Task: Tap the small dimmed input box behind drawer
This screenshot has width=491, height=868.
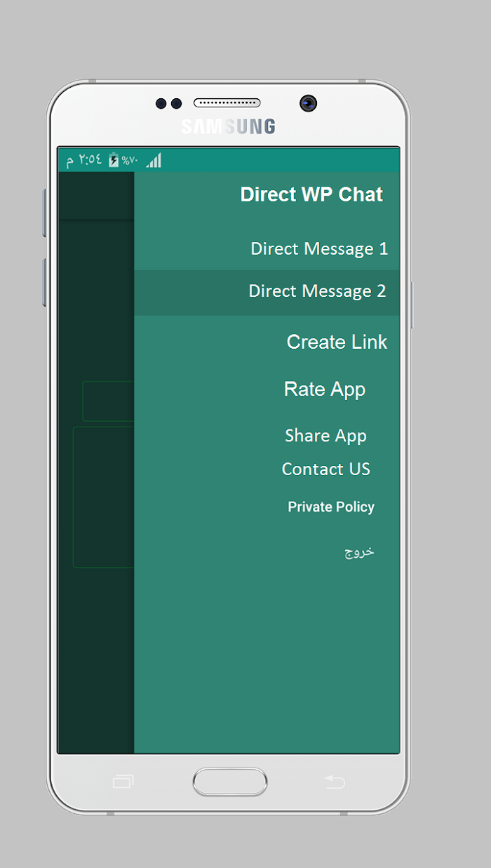Action: [108, 401]
